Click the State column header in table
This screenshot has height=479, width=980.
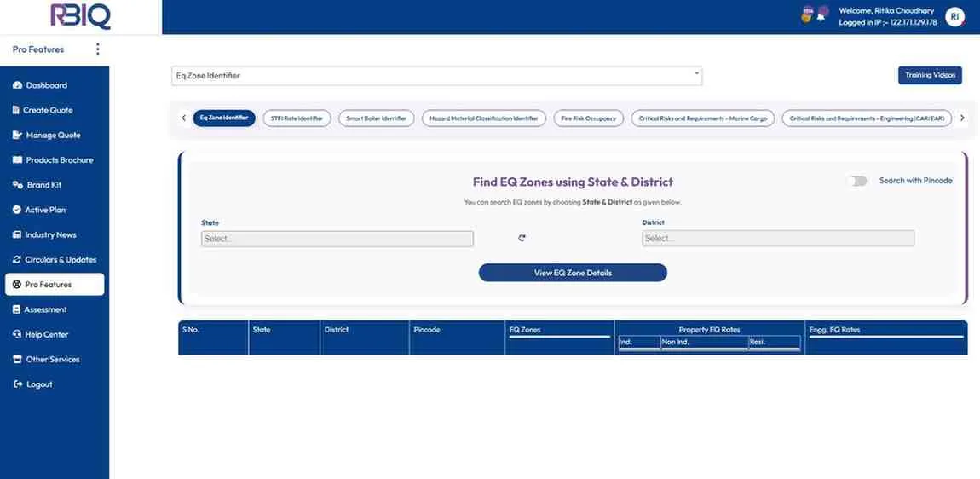click(285, 338)
